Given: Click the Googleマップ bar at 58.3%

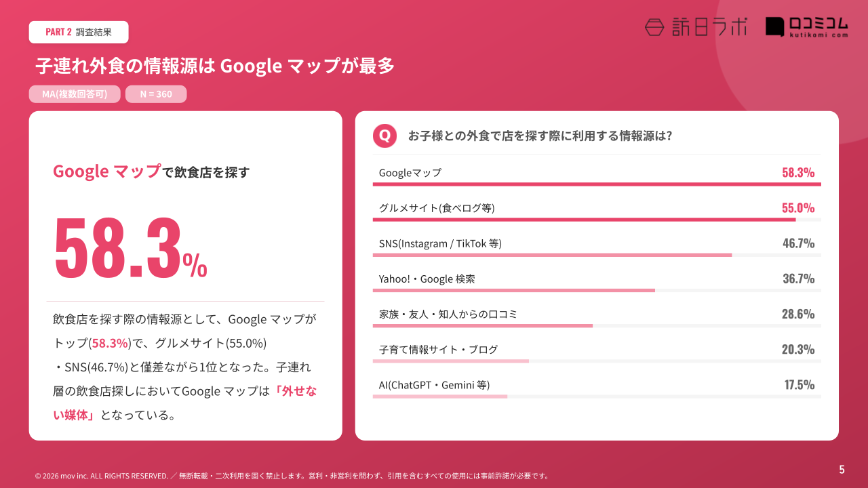Looking at the screenshot, I should tap(597, 184).
